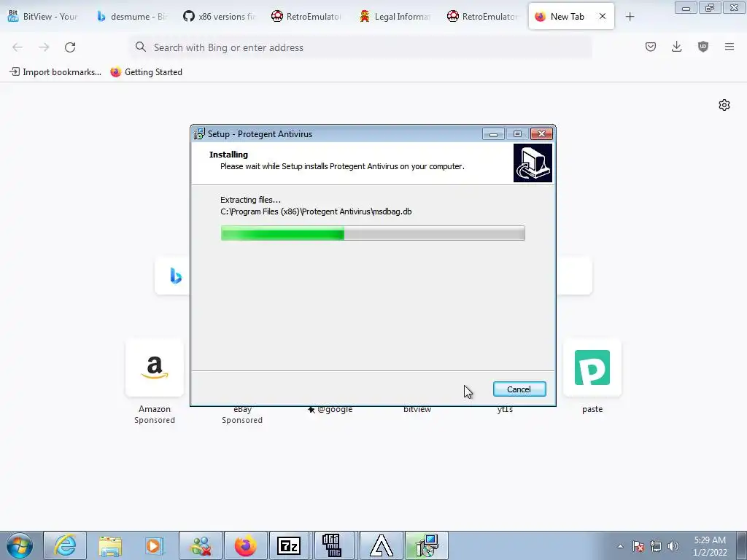The height and width of the screenshot is (560, 747).
Task: Click the Bing logo in search box
Action: [x=176, y=276]
